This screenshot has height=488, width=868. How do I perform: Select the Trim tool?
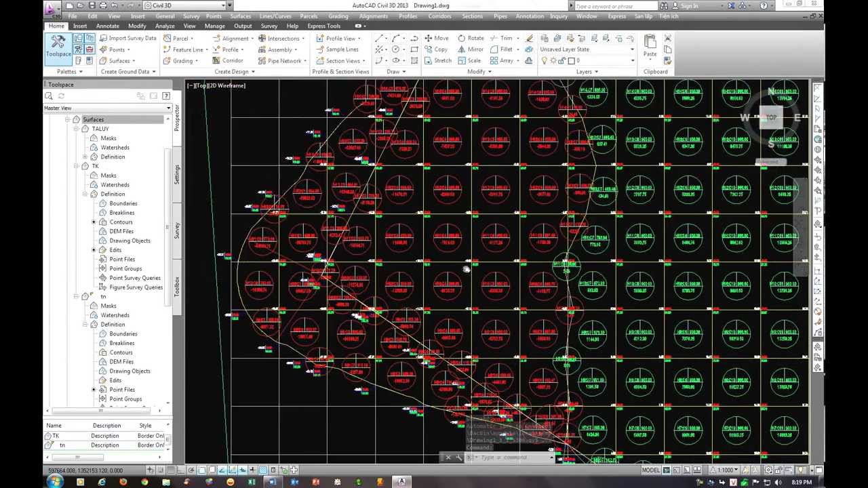tap(501, 39)
